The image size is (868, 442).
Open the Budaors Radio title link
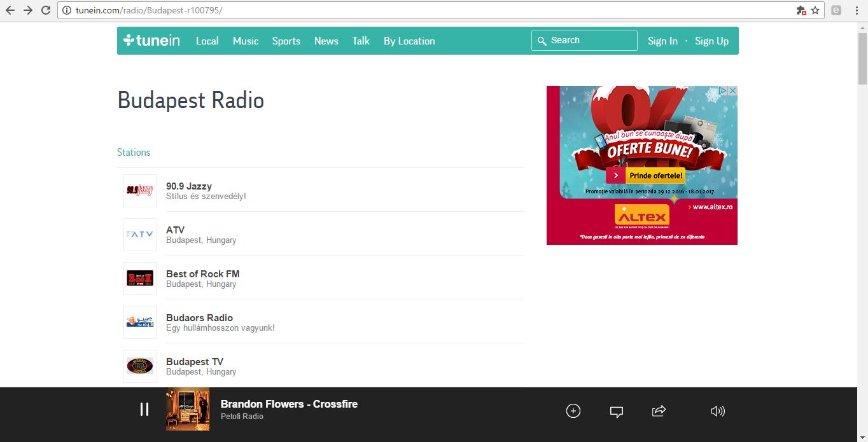coord(200,318)
